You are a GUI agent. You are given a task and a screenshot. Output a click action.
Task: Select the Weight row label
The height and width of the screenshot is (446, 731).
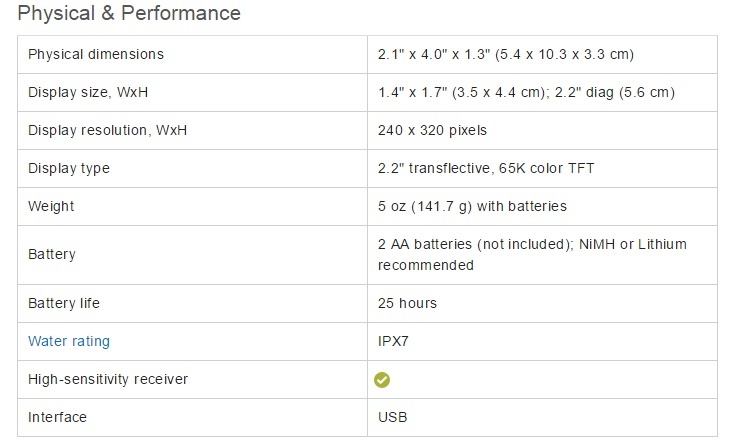point(51,206)
